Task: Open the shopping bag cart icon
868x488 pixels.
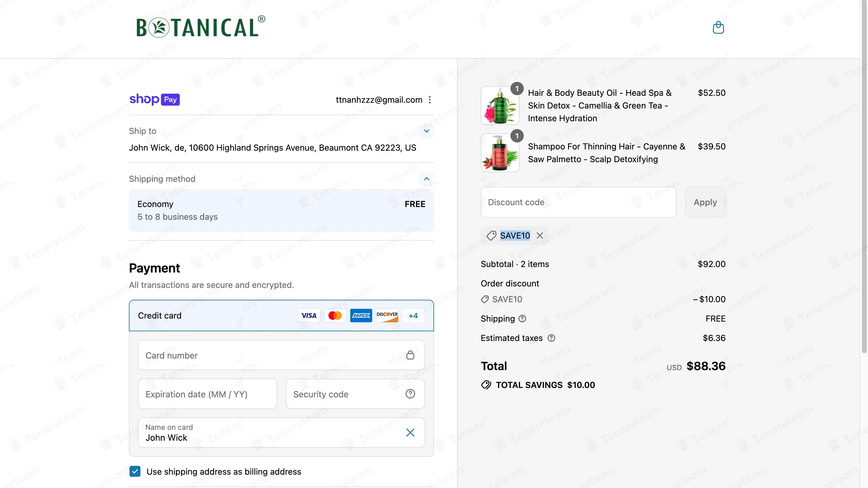Action: [718, 27]
